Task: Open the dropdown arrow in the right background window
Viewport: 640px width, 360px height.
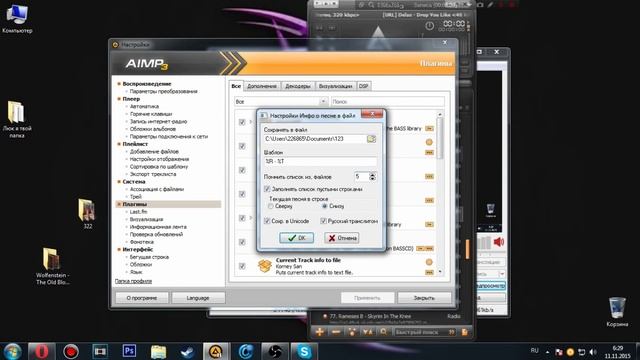Action: (502, 274)
